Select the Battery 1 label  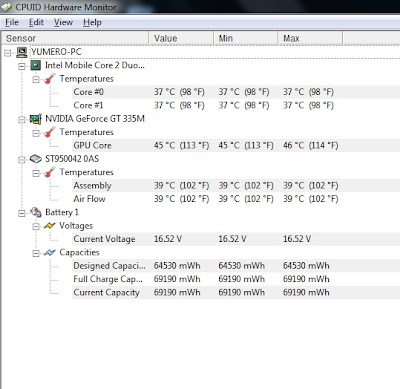[x=62, y=212]
